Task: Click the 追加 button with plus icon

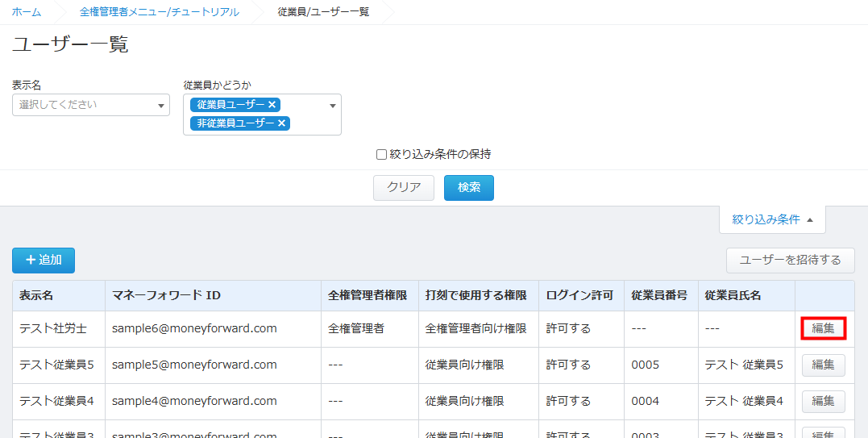Action: (x=44, y=260)
